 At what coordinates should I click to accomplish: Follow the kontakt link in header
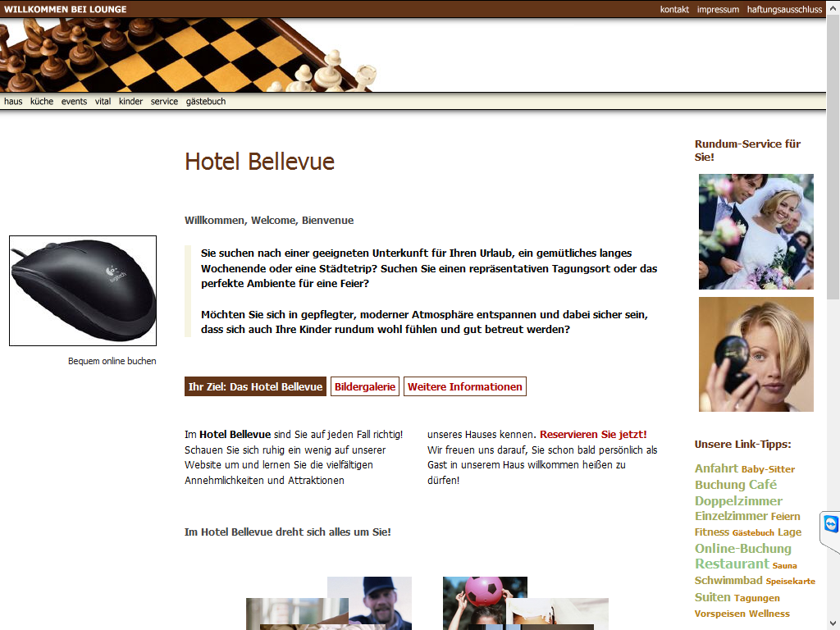674,9
